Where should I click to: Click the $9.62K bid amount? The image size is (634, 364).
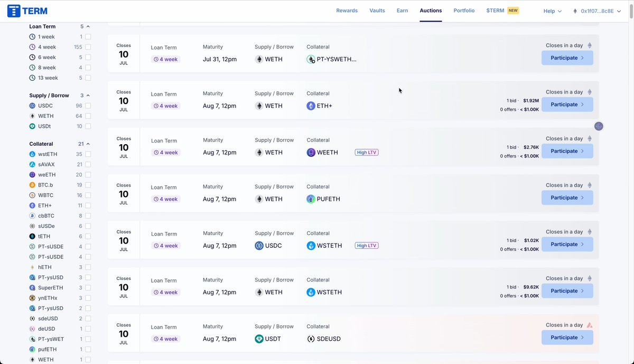pos(531,287)
